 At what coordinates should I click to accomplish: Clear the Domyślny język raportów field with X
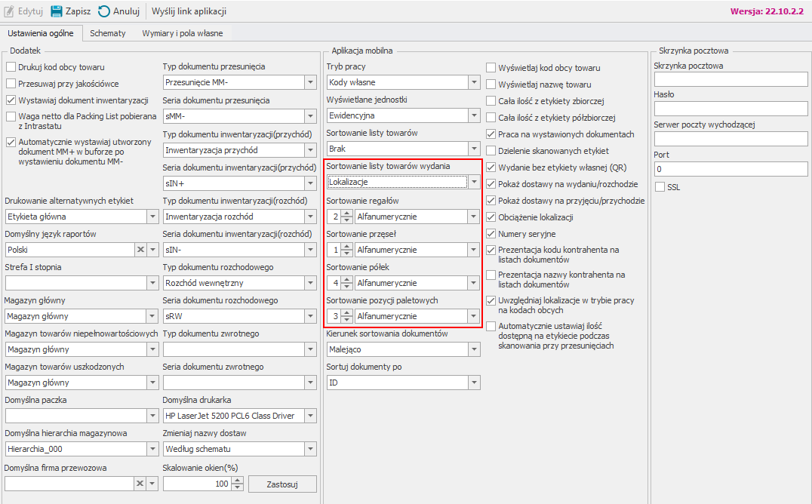coord(140,250)
